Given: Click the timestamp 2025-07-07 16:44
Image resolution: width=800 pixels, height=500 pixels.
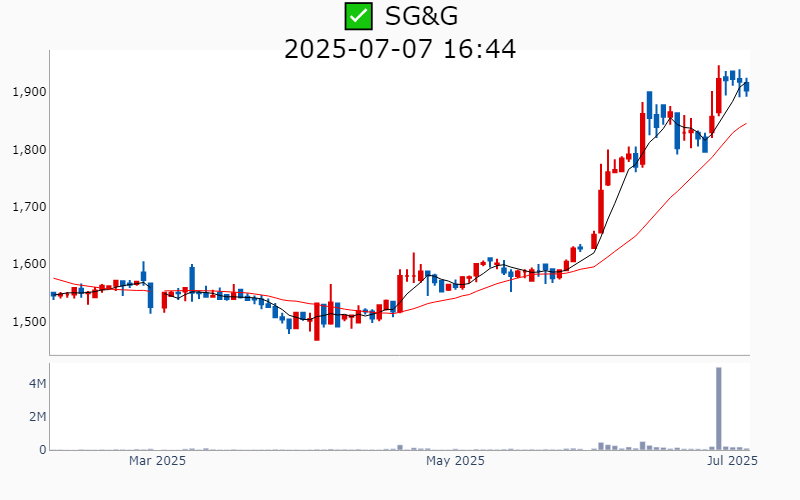Looking at the screenshot, I should click(400, 49).
